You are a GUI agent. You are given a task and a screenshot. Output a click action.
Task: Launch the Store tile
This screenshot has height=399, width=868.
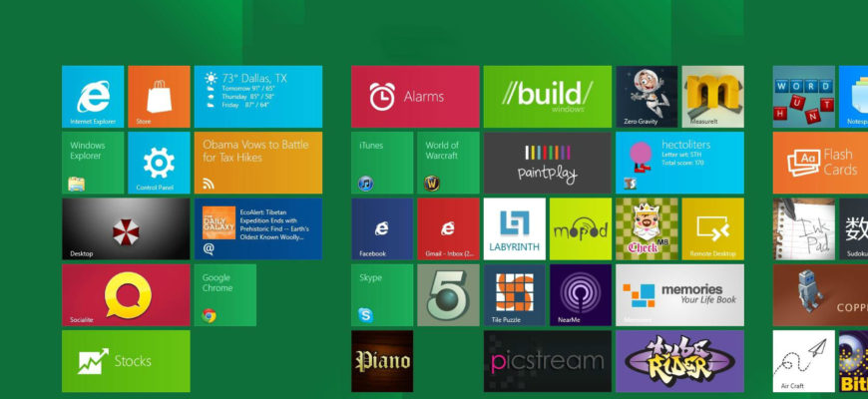coord(159,97)
